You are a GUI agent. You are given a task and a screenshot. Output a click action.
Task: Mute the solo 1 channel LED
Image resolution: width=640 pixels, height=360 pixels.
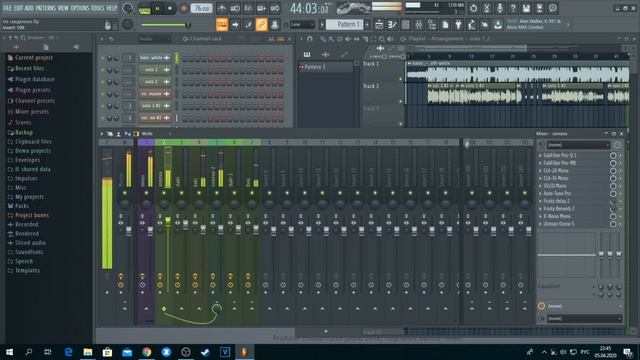[102, 70]
